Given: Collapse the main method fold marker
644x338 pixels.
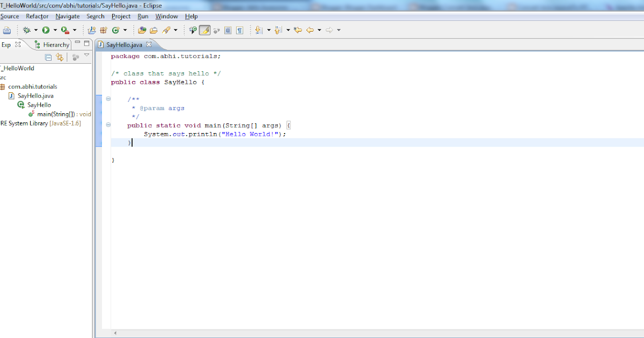Looking at the screenshot, I should click(x=108, y=125).
